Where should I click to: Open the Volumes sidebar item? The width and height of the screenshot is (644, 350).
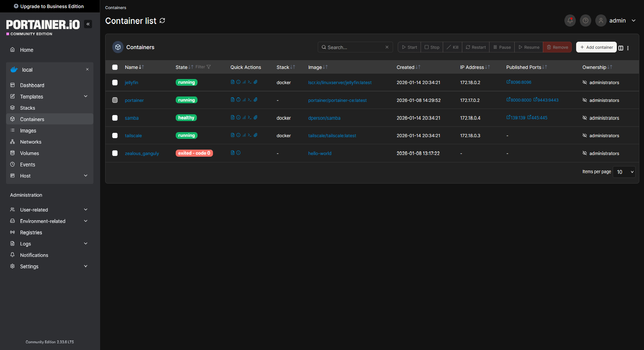tap(29, 153)
